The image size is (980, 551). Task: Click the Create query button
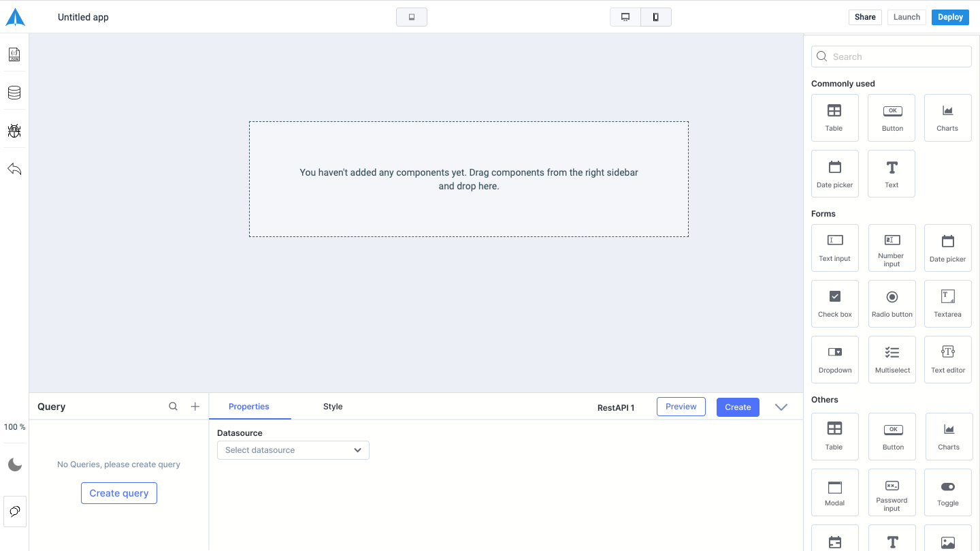pos(118,492)
